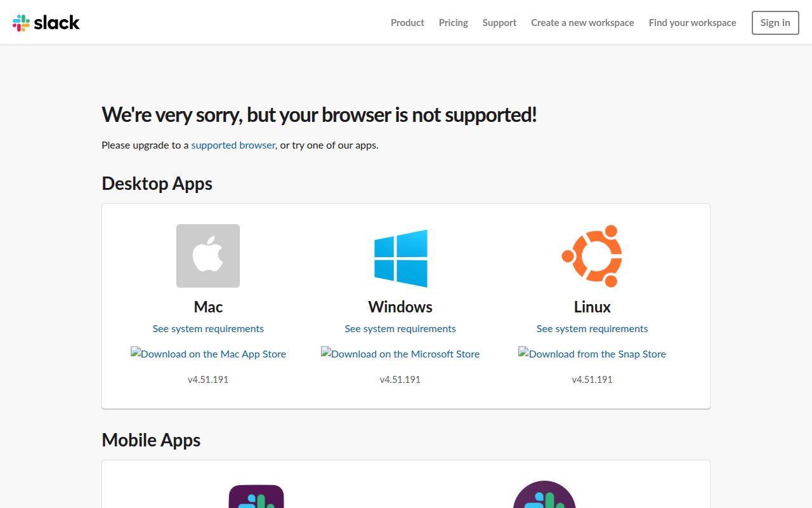The image size is (812, 508).
Task: Click the Linux heading text
Action: click(x=592, y=307)
